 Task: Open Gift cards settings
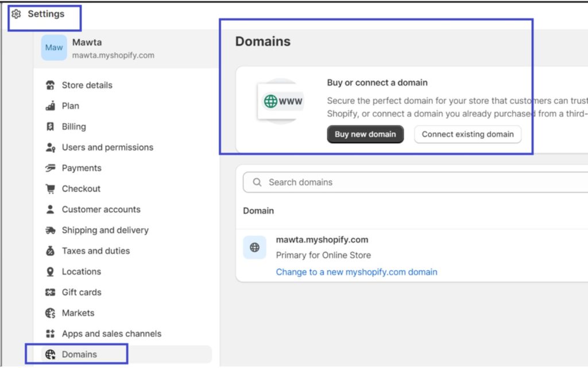(x=82, y=292)
